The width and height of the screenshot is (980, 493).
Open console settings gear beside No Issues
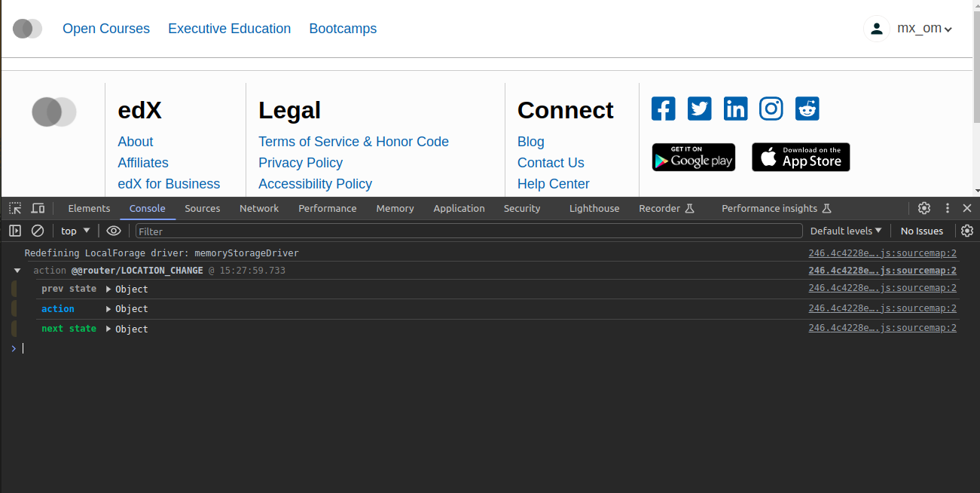pos(967,231)
